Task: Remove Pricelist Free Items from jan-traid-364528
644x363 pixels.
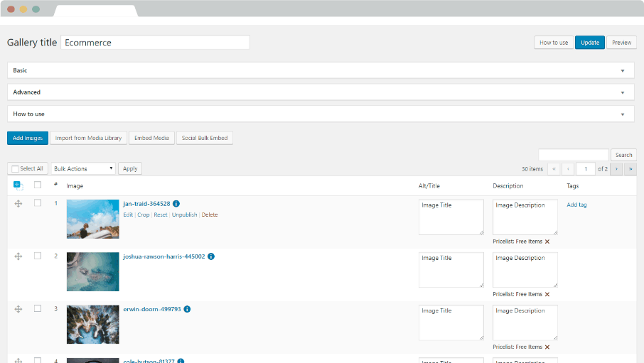Action: pos(547,242)
